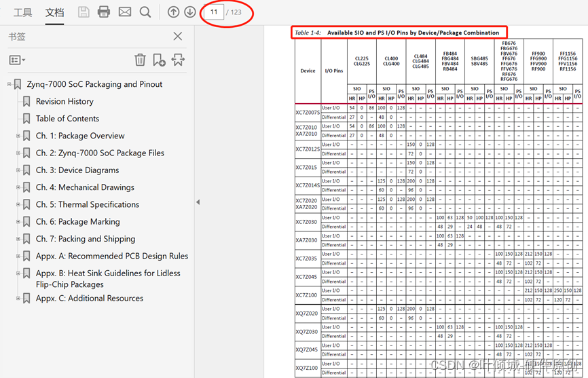This screenshot has width=588, height=378.
Task: Click the Table 1-4 title text
Action: coord(397,33)
